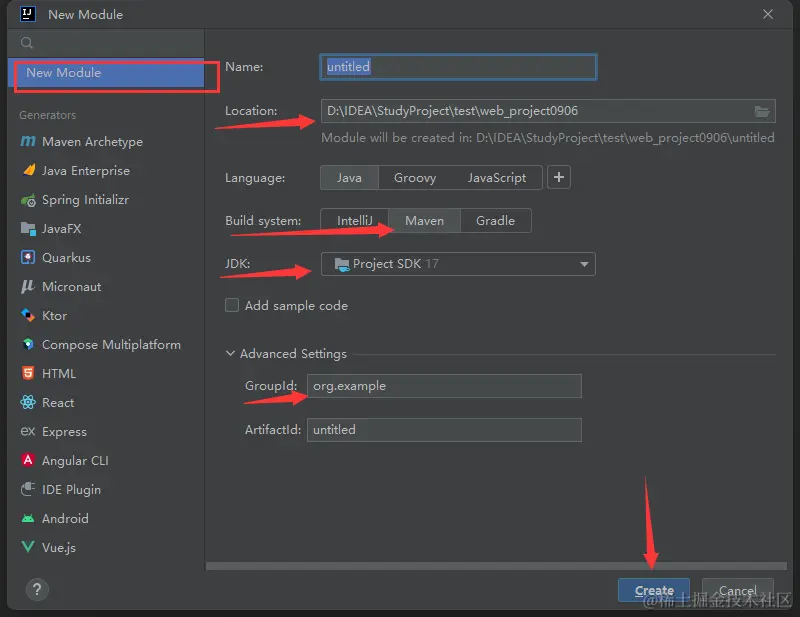Click the generator search field
This screenshot has height=617, width=800.
coord(106,43)
